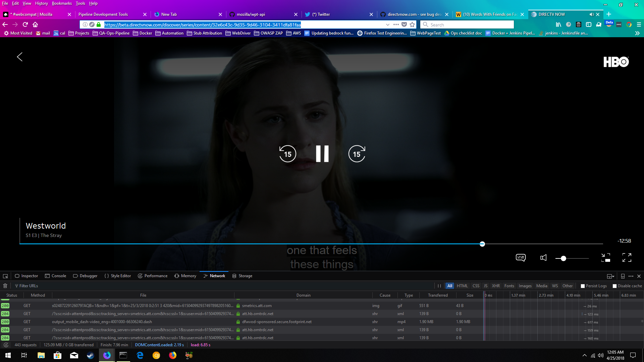The image size is (644, 362).
Task: Open page actions three-dot menu
Action: tap(396, 24)
